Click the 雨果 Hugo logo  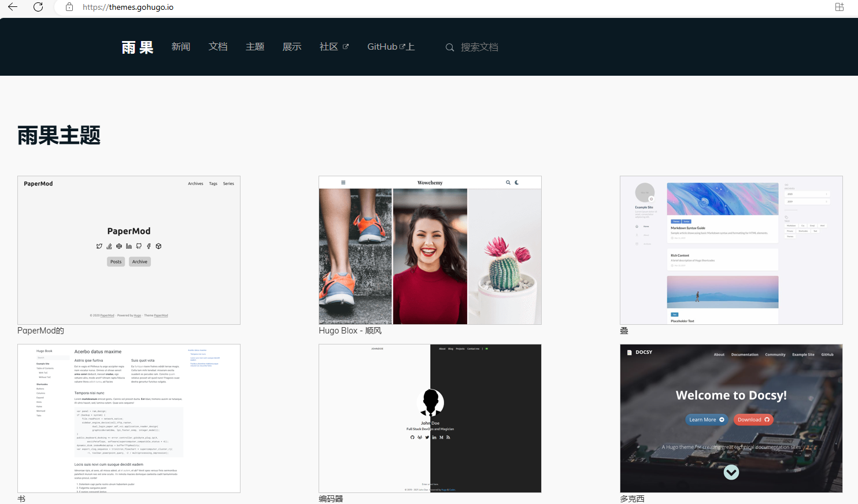coord(138,47)
